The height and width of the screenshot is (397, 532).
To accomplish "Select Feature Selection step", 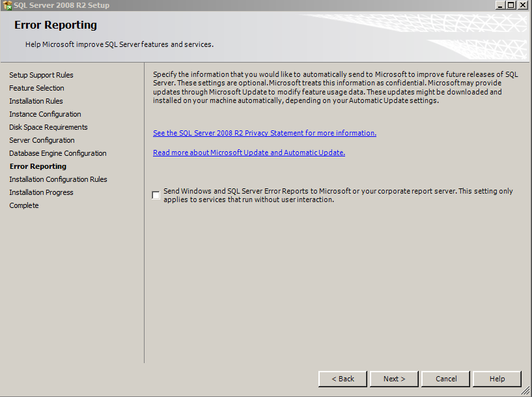I will 36,88.
